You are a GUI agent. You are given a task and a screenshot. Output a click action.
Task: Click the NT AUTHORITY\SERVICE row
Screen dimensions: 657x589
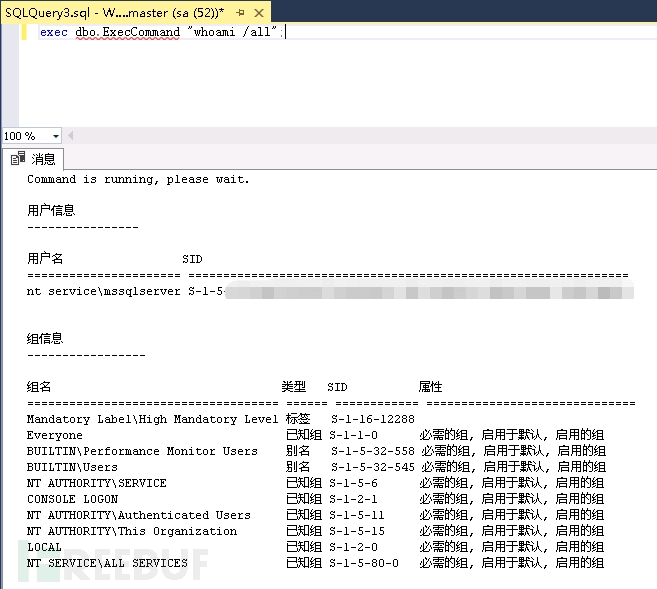pyautogui.click(x=315, y=483)
